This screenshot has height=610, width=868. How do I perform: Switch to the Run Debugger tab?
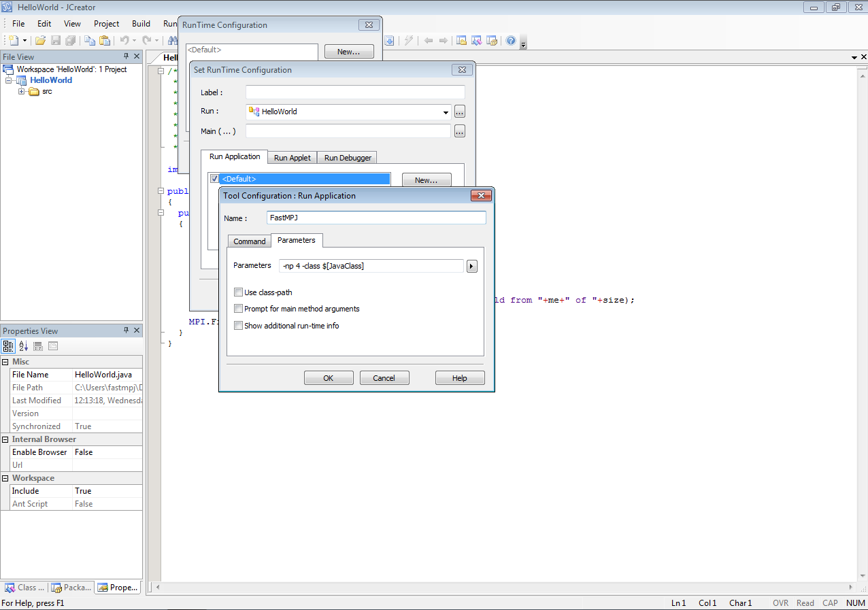coord(348,158)
